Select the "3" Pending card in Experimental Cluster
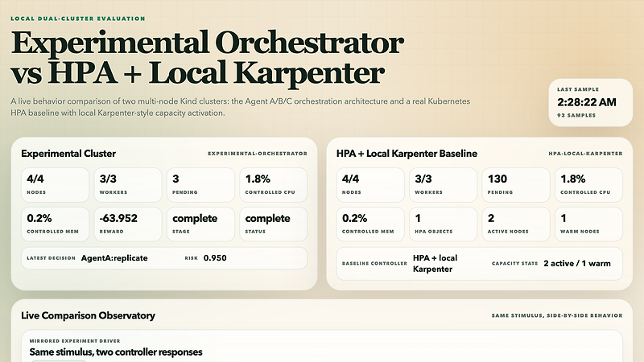 200,185
